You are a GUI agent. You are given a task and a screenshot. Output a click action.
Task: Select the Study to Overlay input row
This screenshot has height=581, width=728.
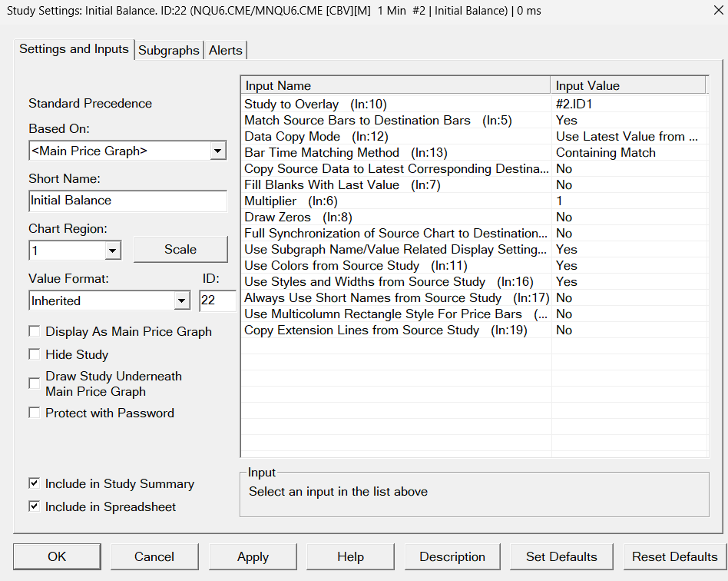[475, 104]
